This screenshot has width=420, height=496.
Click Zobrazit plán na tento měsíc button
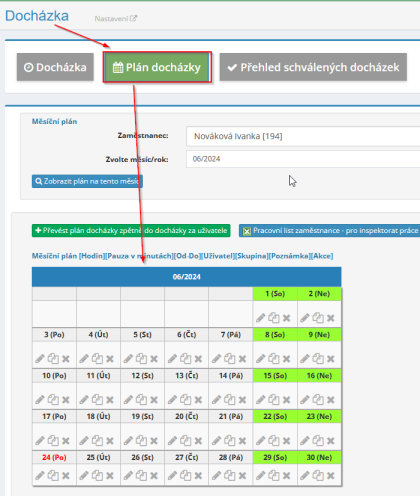tap(87, 181)
